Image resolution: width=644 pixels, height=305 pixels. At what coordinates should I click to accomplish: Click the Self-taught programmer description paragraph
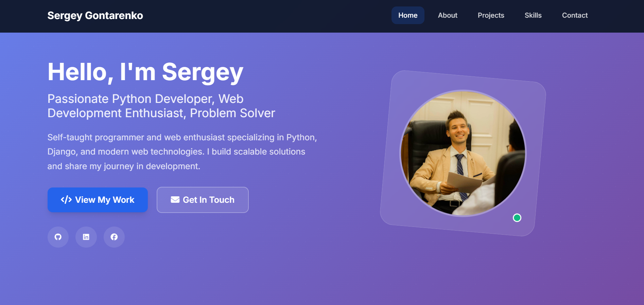tap(182, 152)
